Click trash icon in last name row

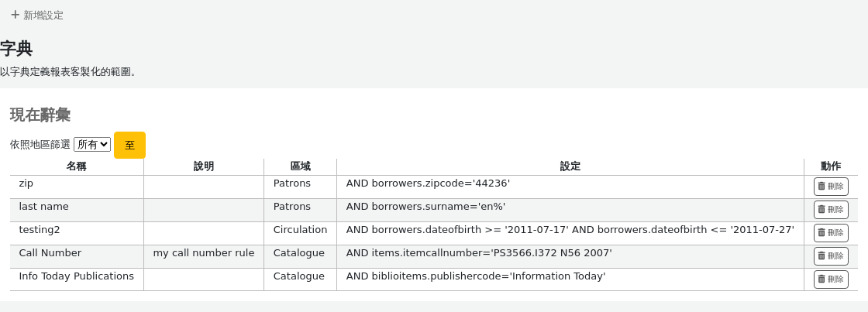[821, 210]
